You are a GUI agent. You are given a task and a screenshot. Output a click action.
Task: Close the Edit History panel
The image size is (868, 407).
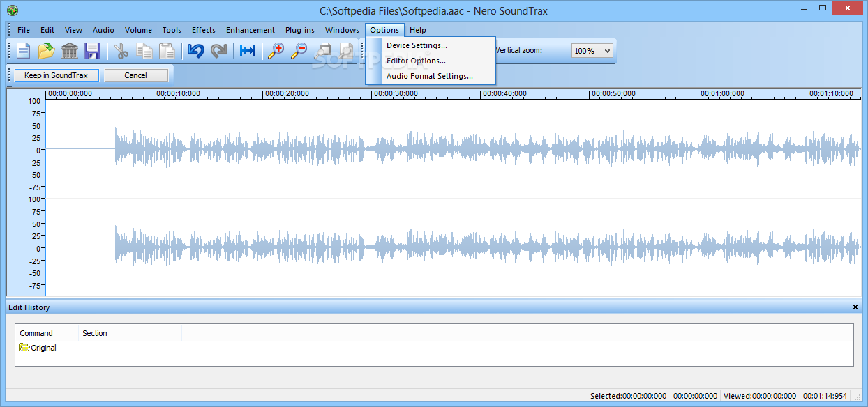point(855,307)
